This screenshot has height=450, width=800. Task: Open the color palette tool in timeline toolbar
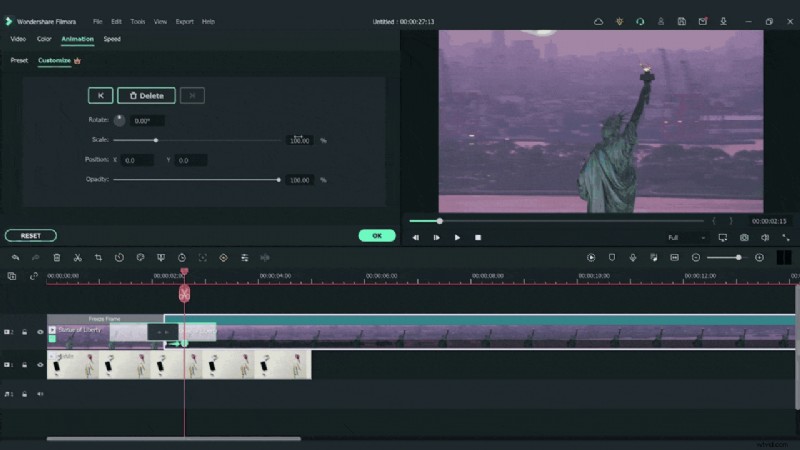[x=140, y=257]
